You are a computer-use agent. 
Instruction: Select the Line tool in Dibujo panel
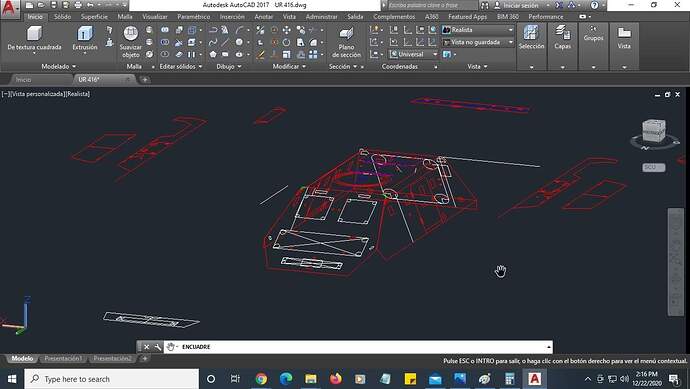225,42
